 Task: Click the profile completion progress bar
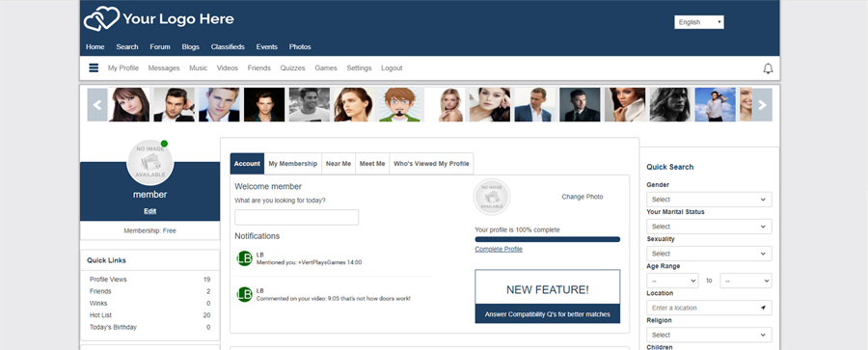pyautogui.click(x=548, y=239)
